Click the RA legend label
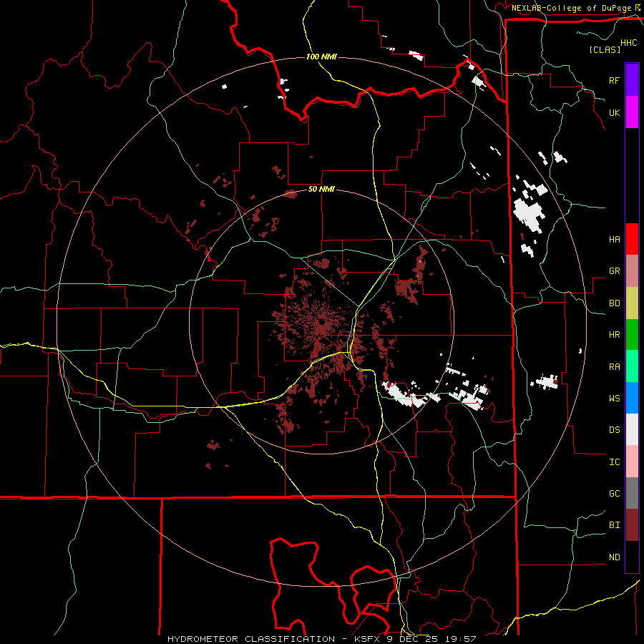The image size is (644, 644). pos(614,366)
